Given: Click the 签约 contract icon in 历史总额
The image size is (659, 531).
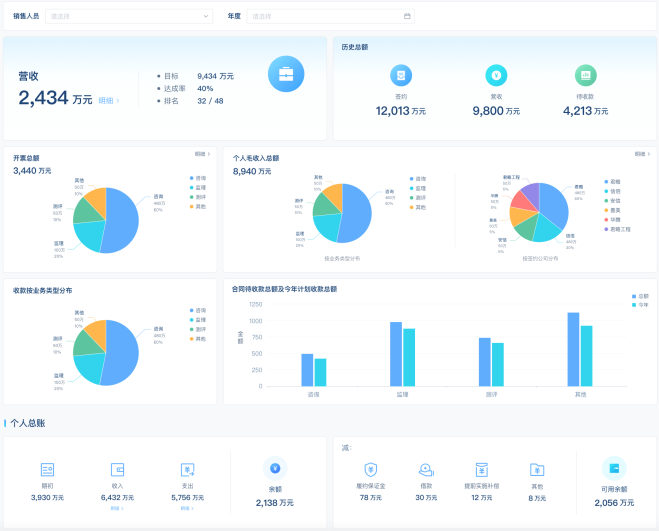Looking at the screenshot, I should coord(401,75).
